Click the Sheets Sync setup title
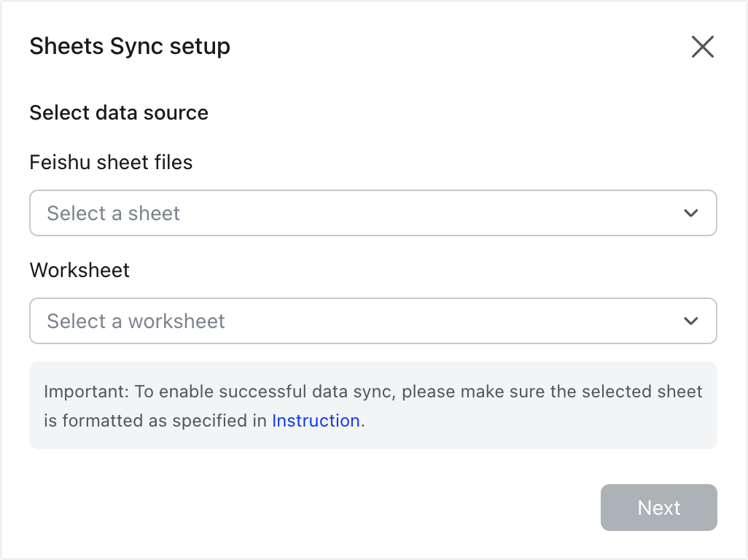748x560 pixels. (x=130, y=46)
